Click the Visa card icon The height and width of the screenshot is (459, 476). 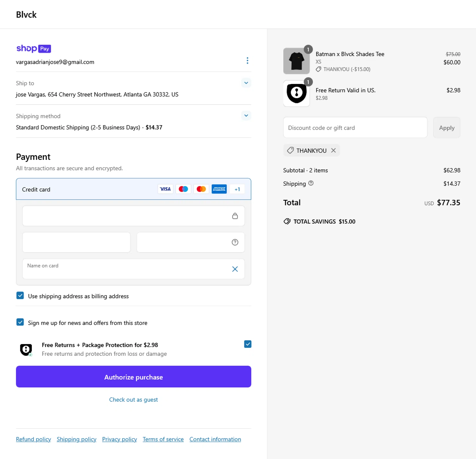(x=165, y=189)
